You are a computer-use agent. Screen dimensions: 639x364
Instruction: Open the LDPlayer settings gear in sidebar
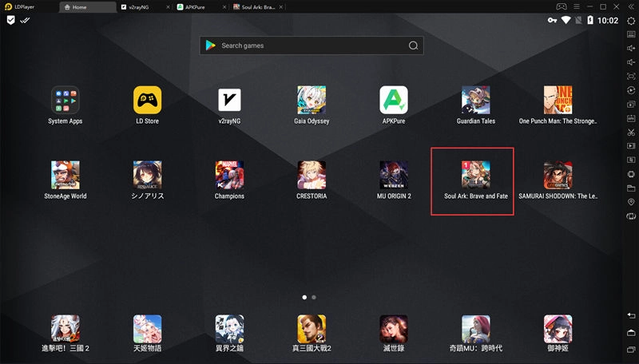click(x=631, y=20)
